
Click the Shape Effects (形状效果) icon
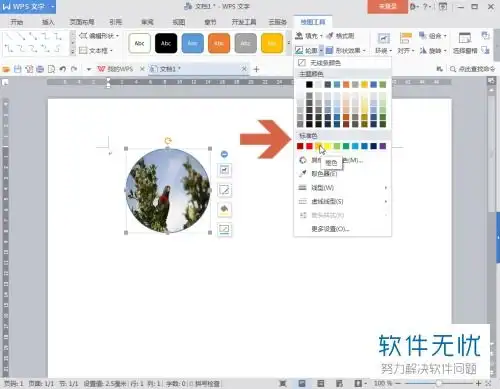point(329,50)
